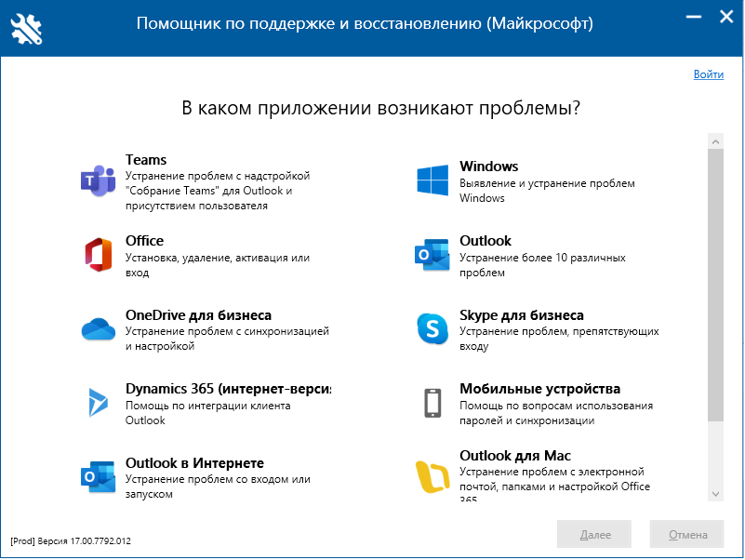Close the support assistant window

point(726,17)
